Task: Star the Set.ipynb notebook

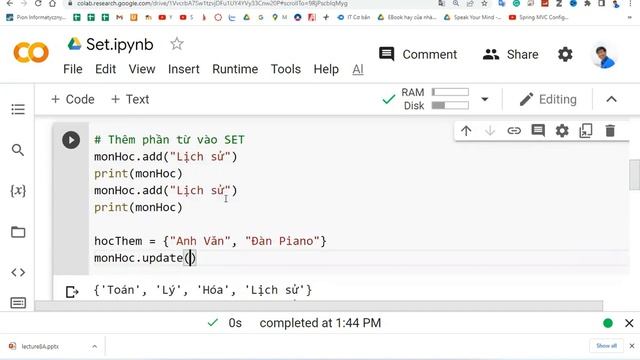Action: (x=177, y=44)
